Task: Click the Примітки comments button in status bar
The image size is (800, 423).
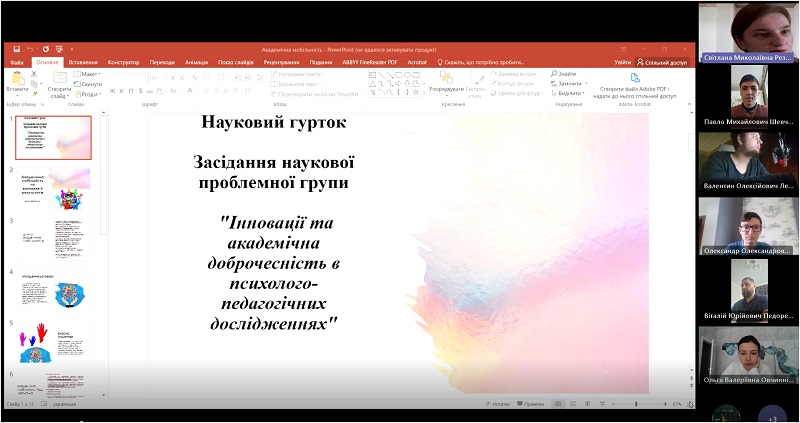Action: [x=530, y=404]
